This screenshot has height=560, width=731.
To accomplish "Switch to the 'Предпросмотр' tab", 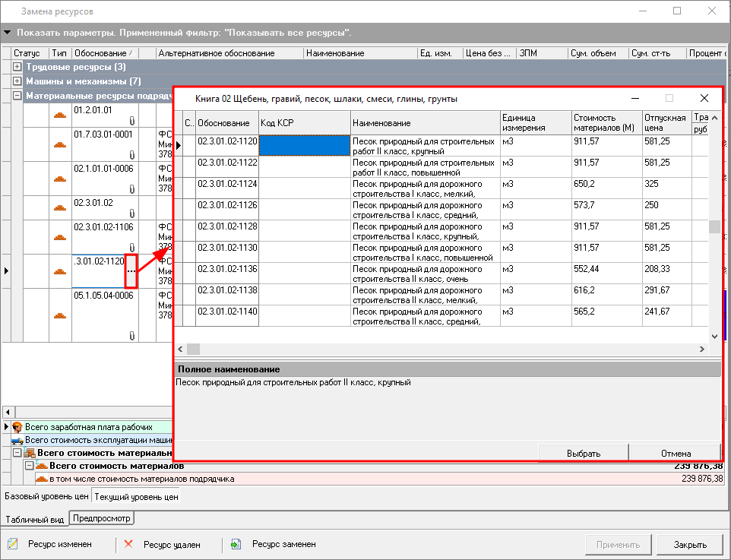I will tap(101, 518).
